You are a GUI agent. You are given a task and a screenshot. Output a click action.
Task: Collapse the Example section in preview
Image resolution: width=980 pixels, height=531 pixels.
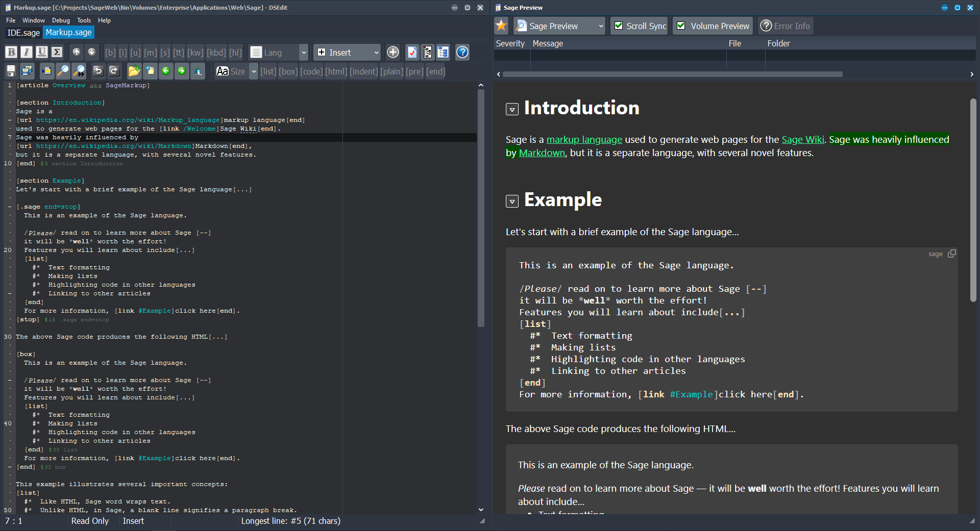(512, 201)
